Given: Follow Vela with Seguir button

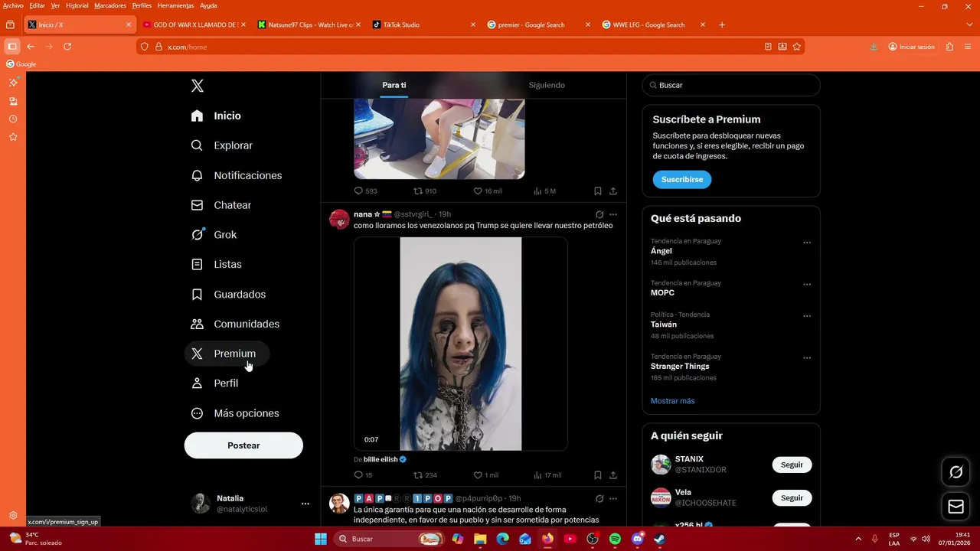Looking at the screenshot, I should (792, 498).
